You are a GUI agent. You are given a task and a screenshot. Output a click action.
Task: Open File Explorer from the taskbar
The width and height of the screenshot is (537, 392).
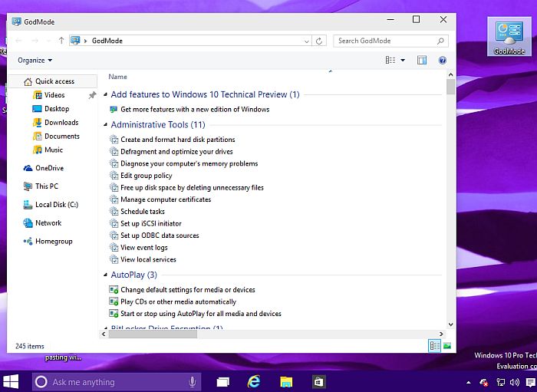286,382
